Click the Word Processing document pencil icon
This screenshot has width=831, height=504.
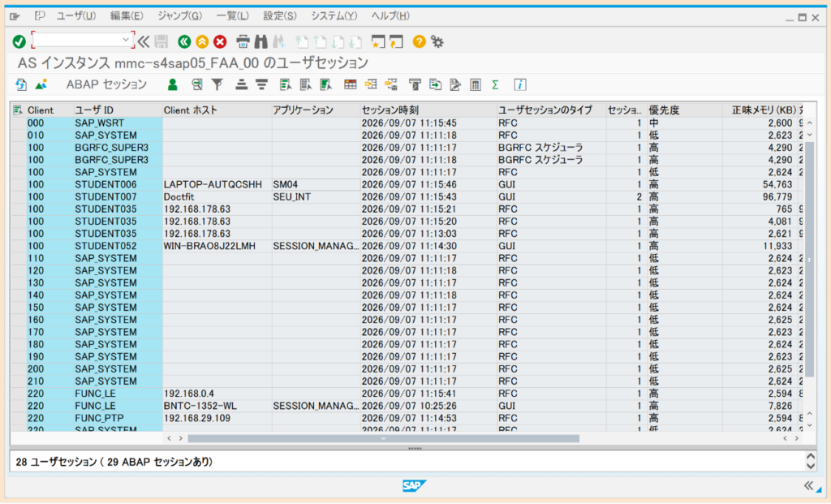click(455, 84)
